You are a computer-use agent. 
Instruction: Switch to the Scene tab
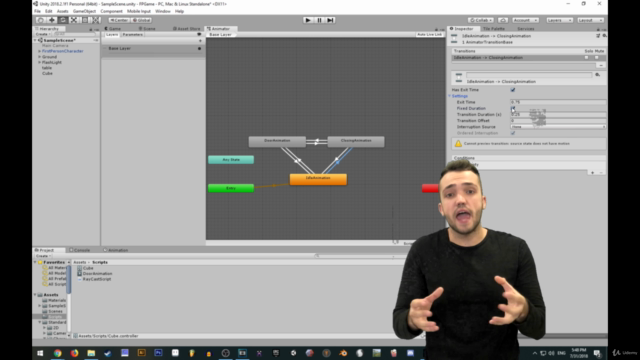click(147, 29)
